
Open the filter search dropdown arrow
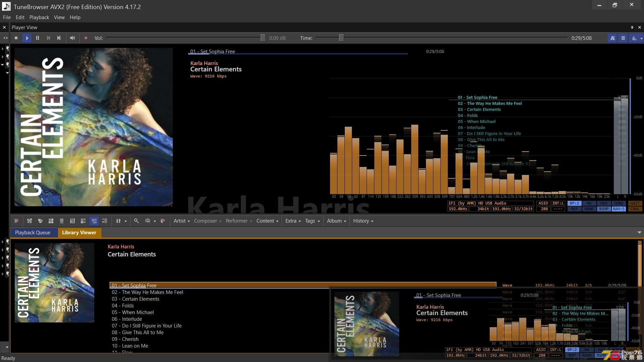[155, 221]
